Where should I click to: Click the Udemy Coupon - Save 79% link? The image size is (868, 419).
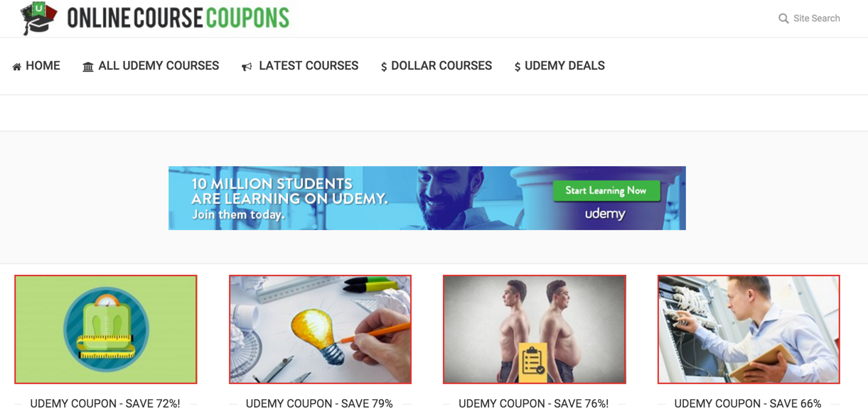click(x=319, y=403)
